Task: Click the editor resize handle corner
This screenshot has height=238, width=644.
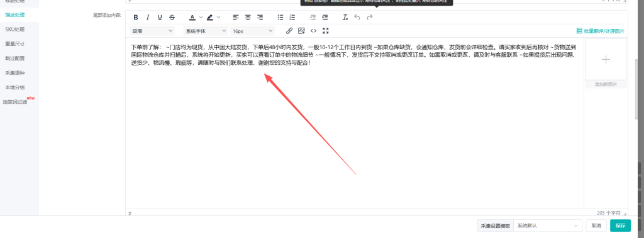Action: coord(625,213)
